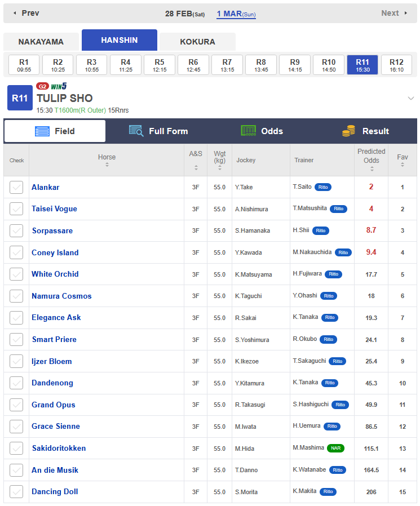Open race R1 at 09:55

[x=24, y=65]
